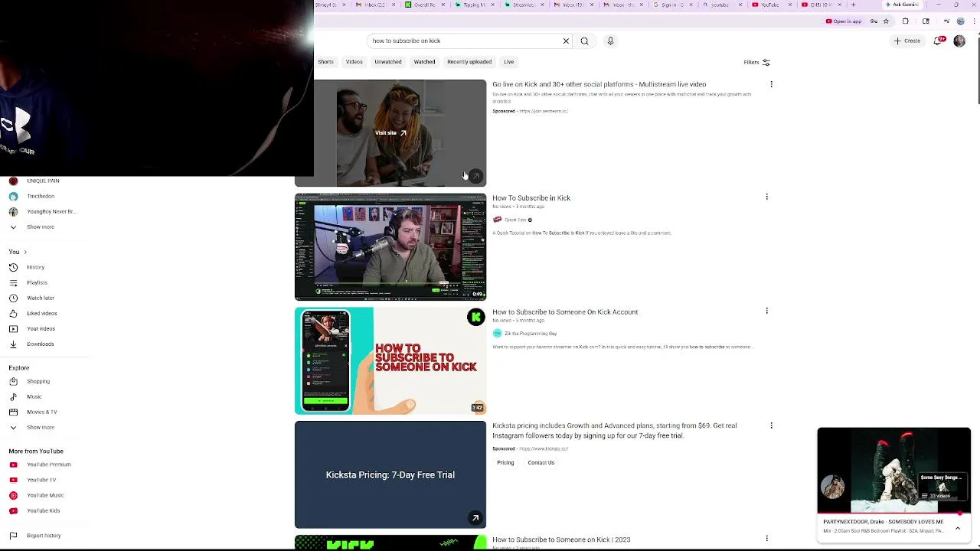
Task: Start voice search with the microphone icon
Action: [x=610, y=41]
